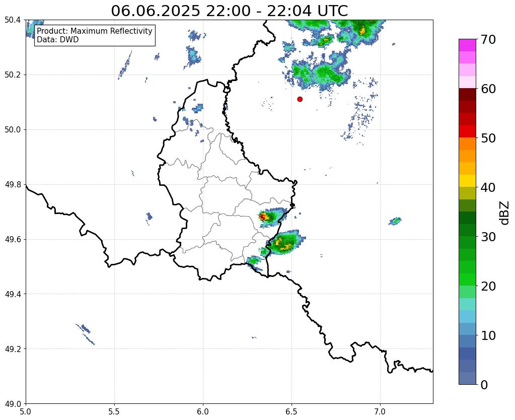Click the longitude label 7.0

pos(380,411)
